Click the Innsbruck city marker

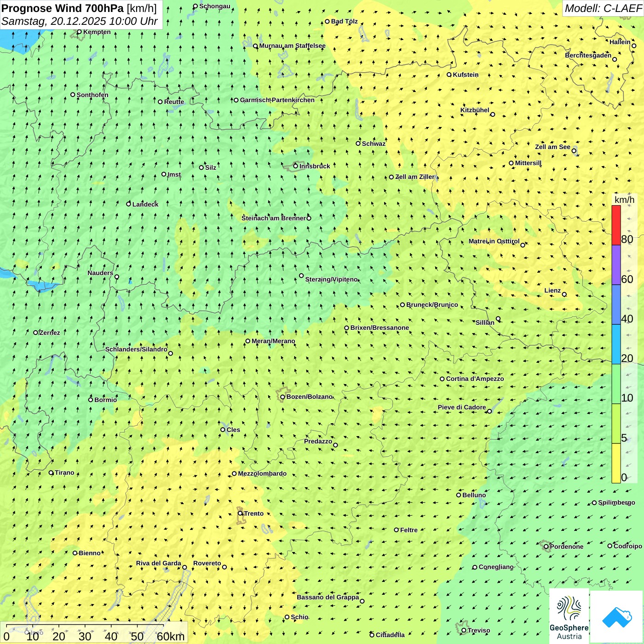pyautogui.click(x=295, y=166)
